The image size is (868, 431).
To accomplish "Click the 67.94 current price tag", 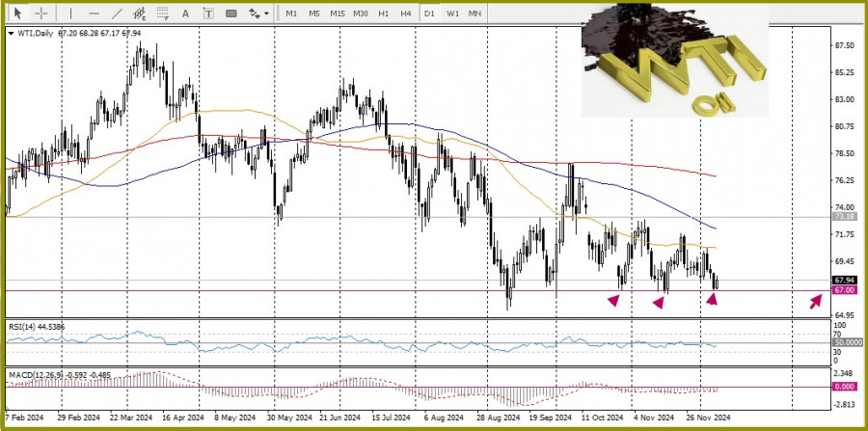I will coord(843,280).
